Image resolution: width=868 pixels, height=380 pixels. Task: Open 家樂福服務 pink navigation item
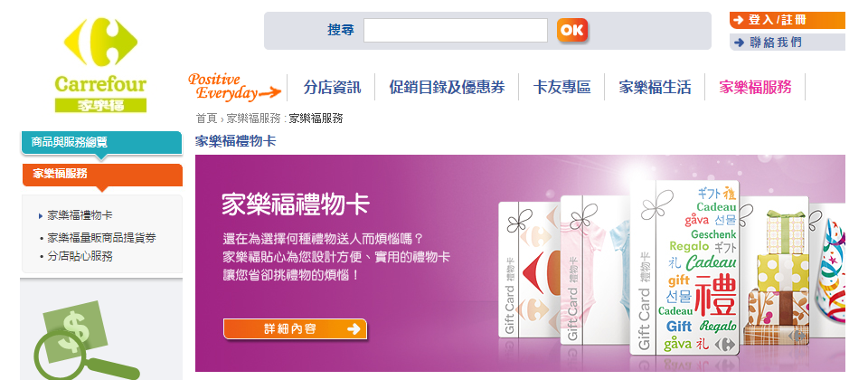point(755,87)
